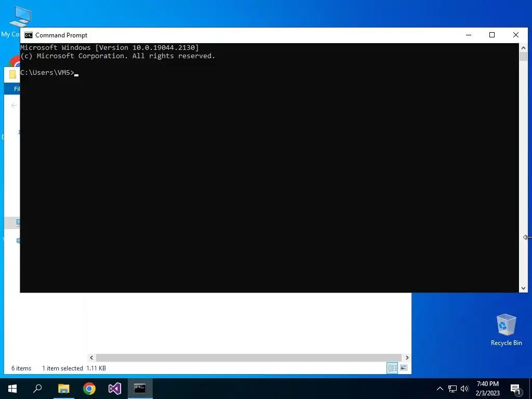Open the clock showing 7:40 PM

(487, 389)
